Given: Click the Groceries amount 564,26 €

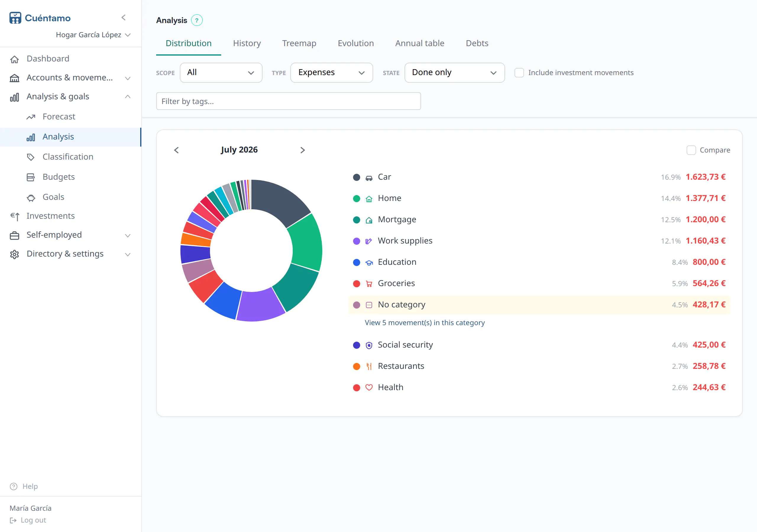Looking at the screenshot, I should coord(709,283).
